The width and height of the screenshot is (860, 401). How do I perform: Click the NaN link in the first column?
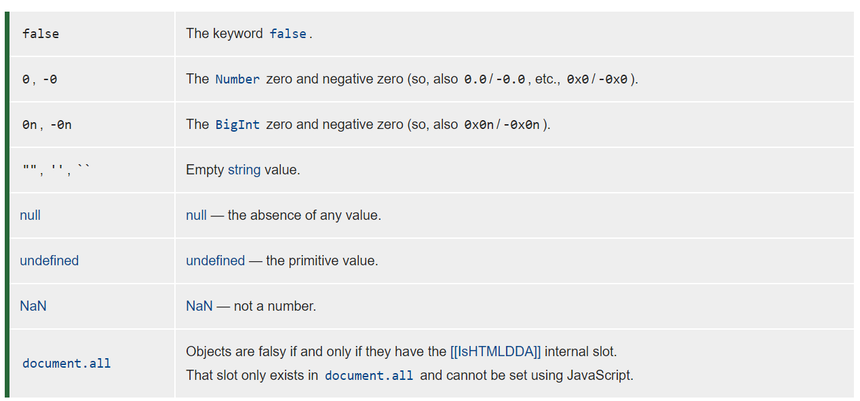(x=33, y=306)
